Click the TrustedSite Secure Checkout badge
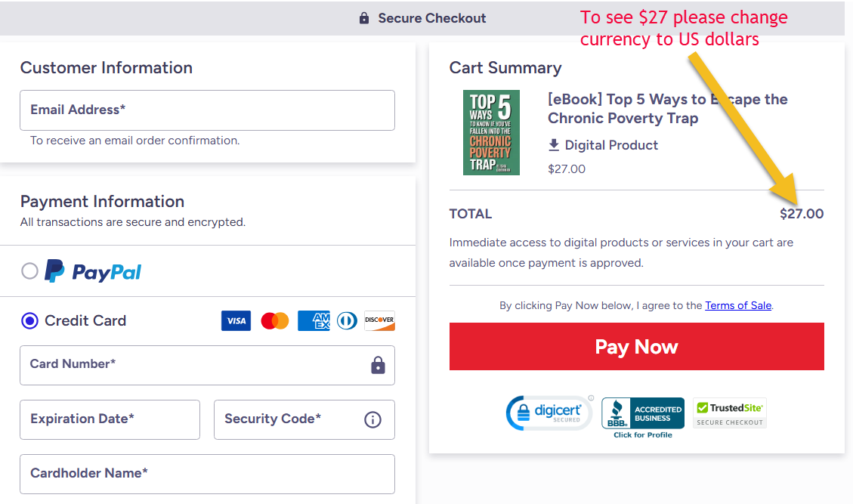The height and width of the screenshot is (504, 853). click(x=730, y=413)
